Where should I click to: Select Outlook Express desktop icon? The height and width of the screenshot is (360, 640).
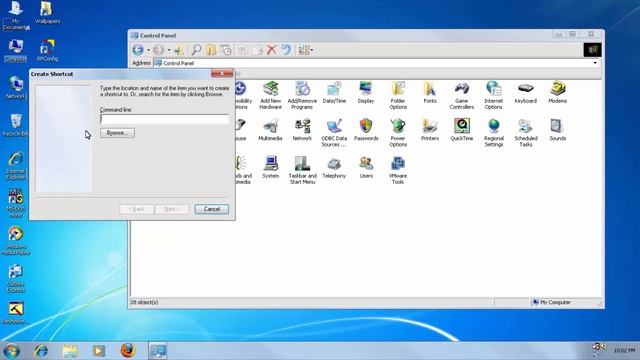(x=16, y=278)
